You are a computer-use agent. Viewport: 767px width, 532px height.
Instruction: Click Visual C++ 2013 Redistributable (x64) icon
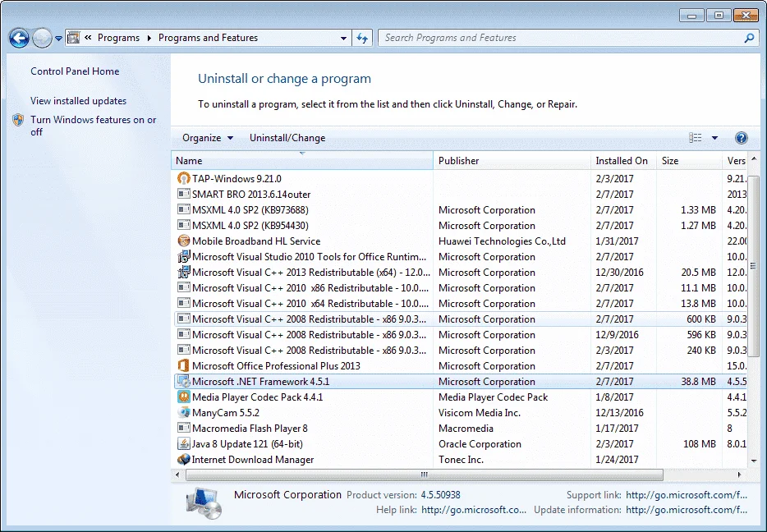tap(183, 273)
